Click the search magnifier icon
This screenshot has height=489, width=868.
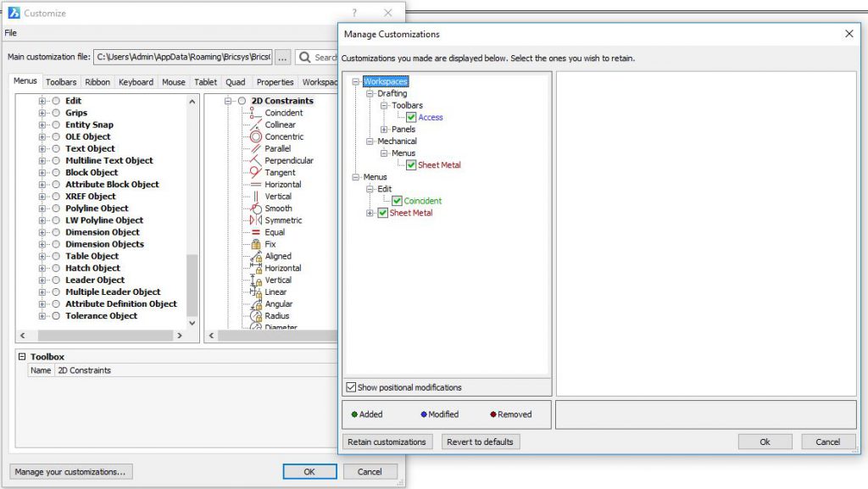pos(304,57)
